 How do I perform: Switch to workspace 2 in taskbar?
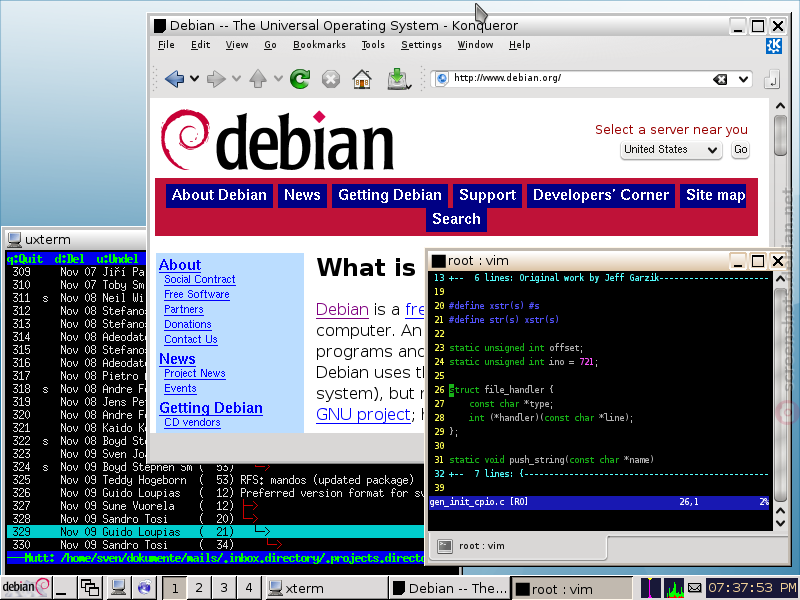pos(199,588)
